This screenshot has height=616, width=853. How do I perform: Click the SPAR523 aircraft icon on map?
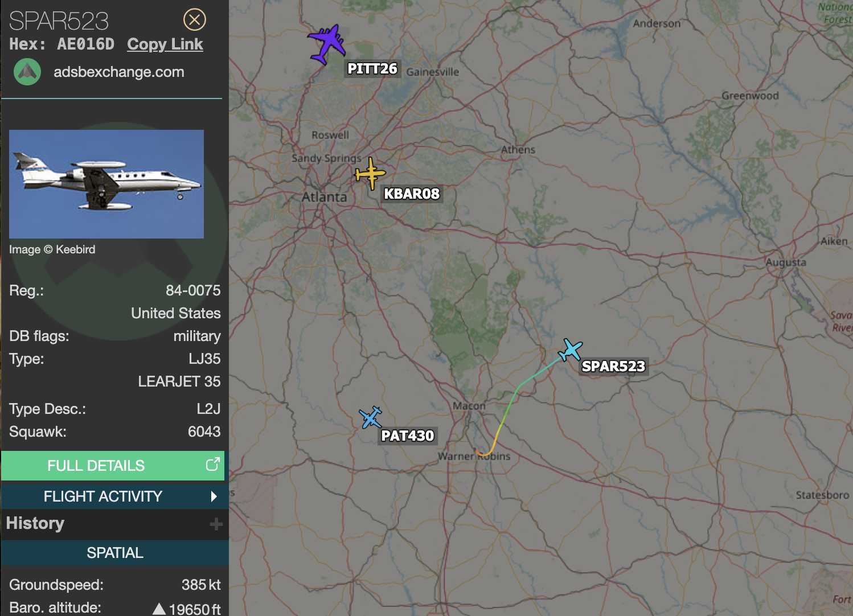[x=570, y=350]
